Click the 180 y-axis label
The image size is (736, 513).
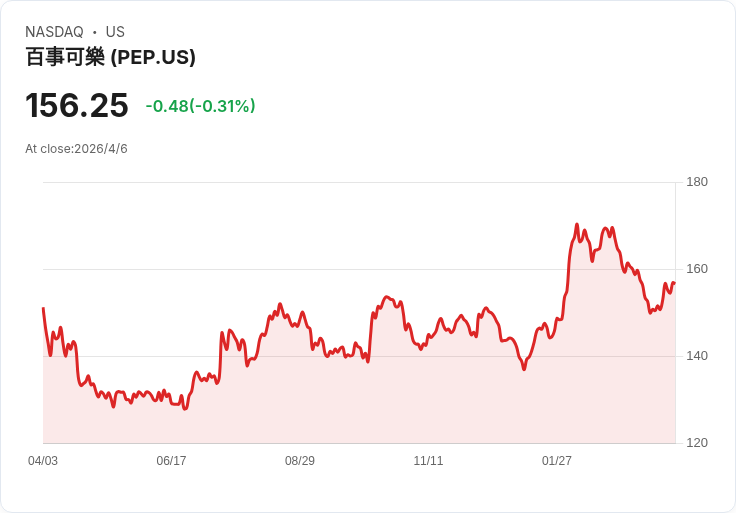[x=696, y=182]
